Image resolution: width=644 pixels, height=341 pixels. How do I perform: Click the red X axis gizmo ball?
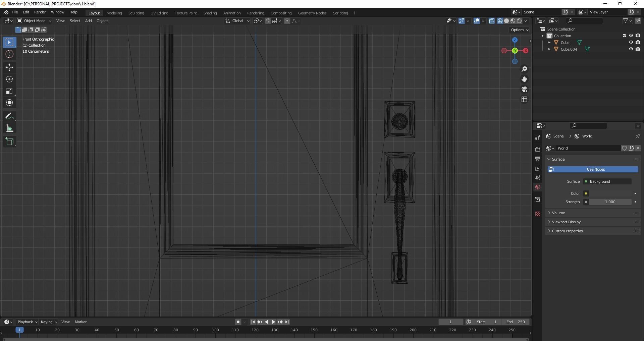click(x=526, y=51)
